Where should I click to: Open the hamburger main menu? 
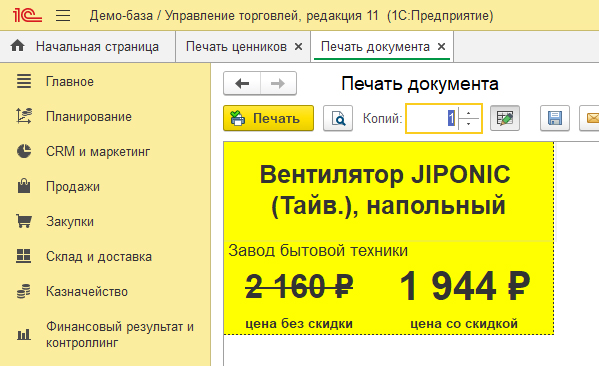tap(63, 16)
